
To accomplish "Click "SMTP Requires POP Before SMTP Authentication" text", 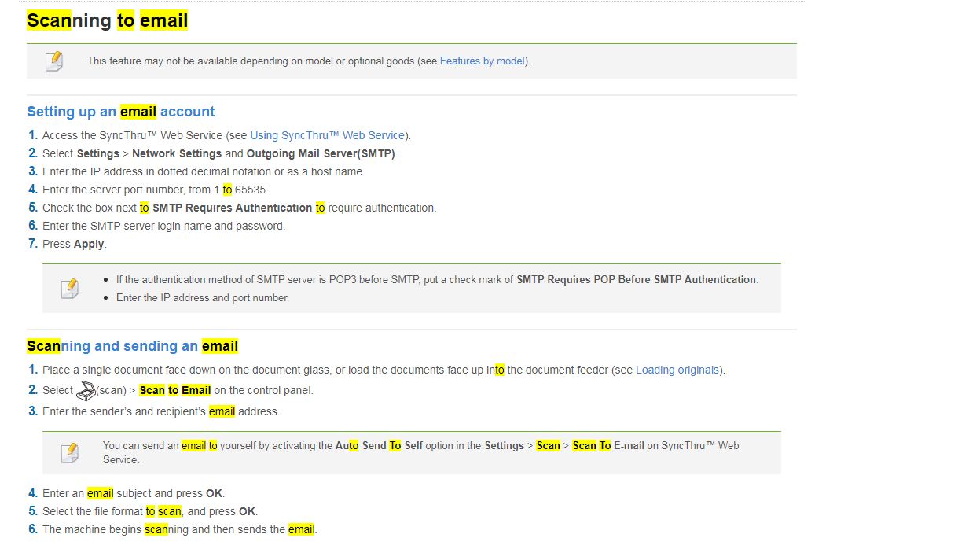I will coord(636,279).
